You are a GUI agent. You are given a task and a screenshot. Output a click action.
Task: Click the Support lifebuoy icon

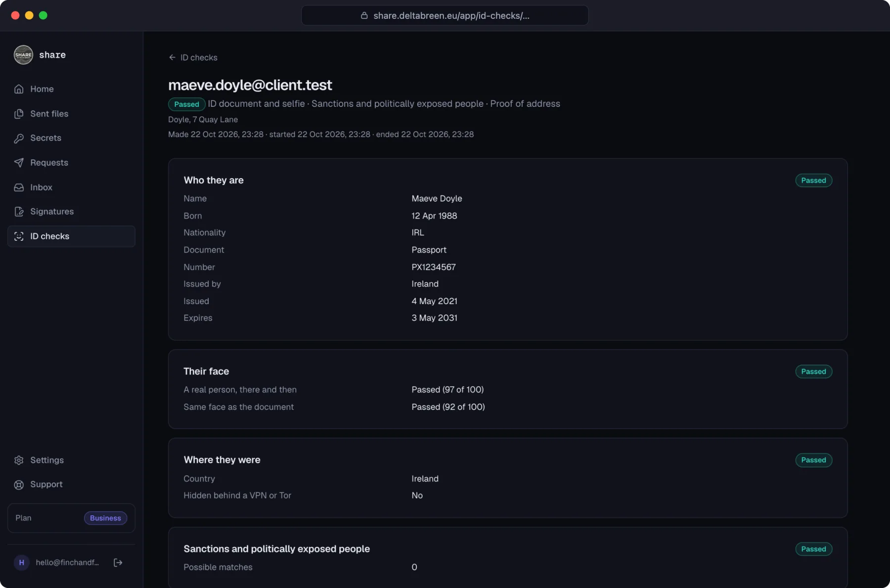tap(19, 485)
